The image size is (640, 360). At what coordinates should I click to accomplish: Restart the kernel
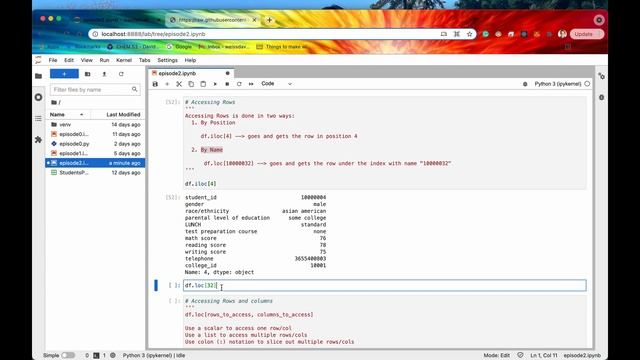[239, 84]
